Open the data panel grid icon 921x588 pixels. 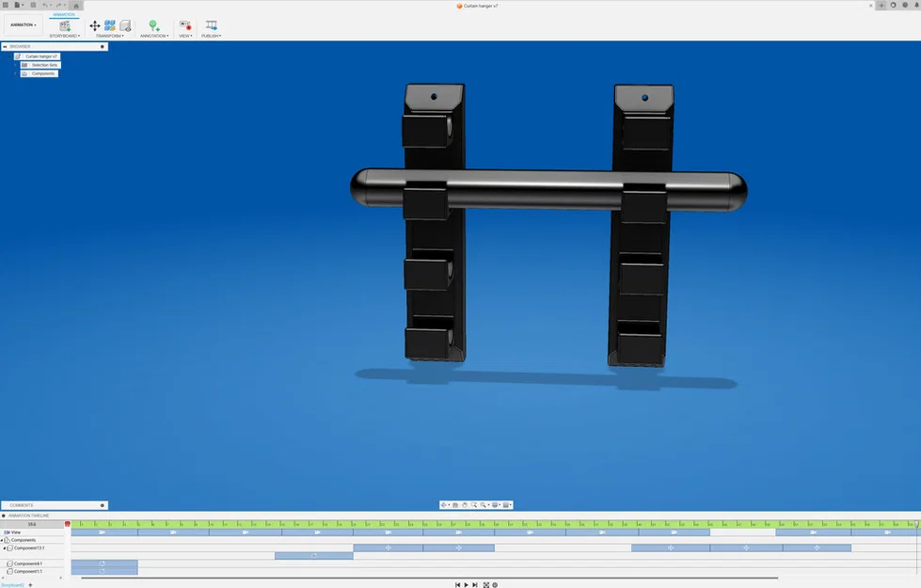(x=6, y=5)
